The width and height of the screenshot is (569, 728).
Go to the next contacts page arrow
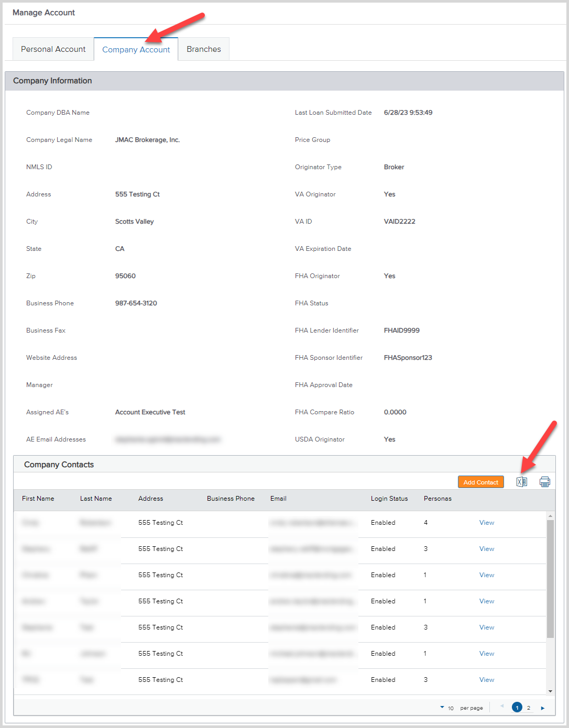pos(543,707)
